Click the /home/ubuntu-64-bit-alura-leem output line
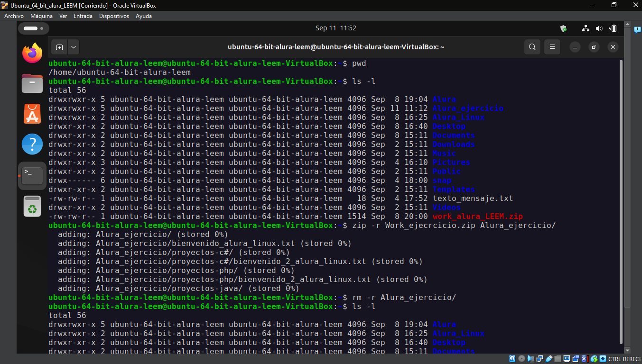The image size is (642, 364). tap(120, 73)
